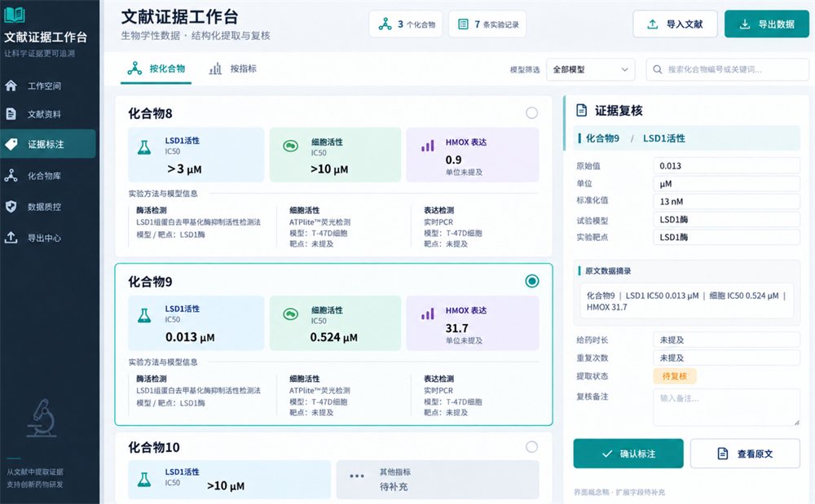Click the 导出中心 upload icon
This screenshot has height=504, width=815.
click(11, 238)
